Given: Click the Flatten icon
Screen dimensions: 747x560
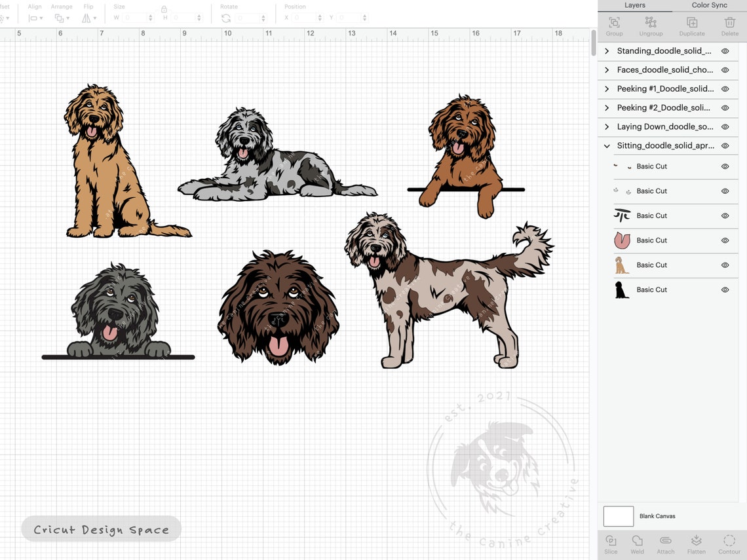Looking at the screenshot, I should tap(696, 544).
